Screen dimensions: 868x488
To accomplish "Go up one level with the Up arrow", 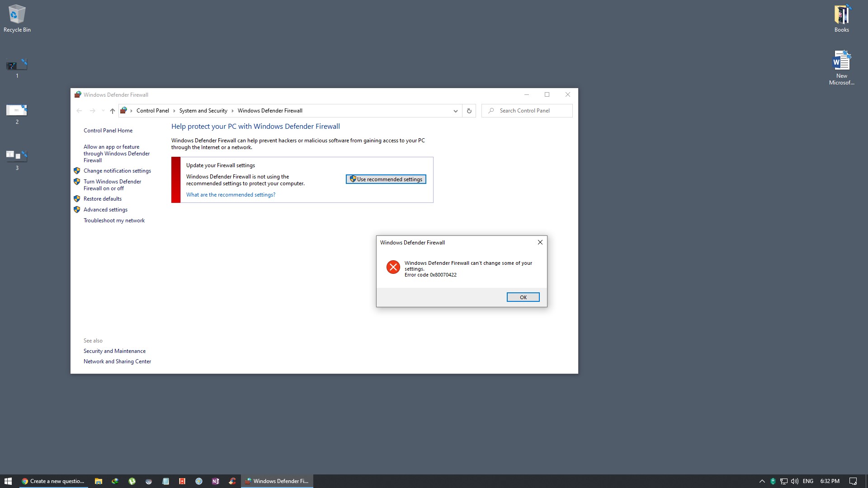I will click(x=113, y=111).
